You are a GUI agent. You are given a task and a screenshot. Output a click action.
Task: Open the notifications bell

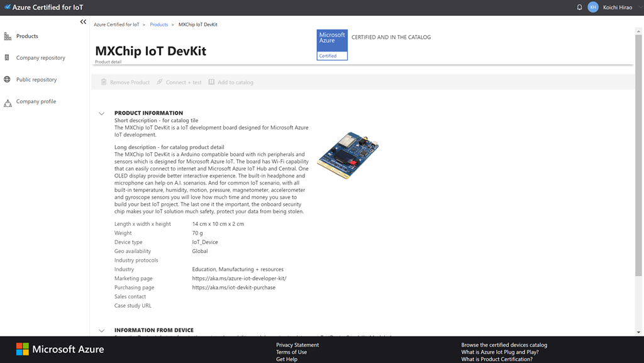579,8
